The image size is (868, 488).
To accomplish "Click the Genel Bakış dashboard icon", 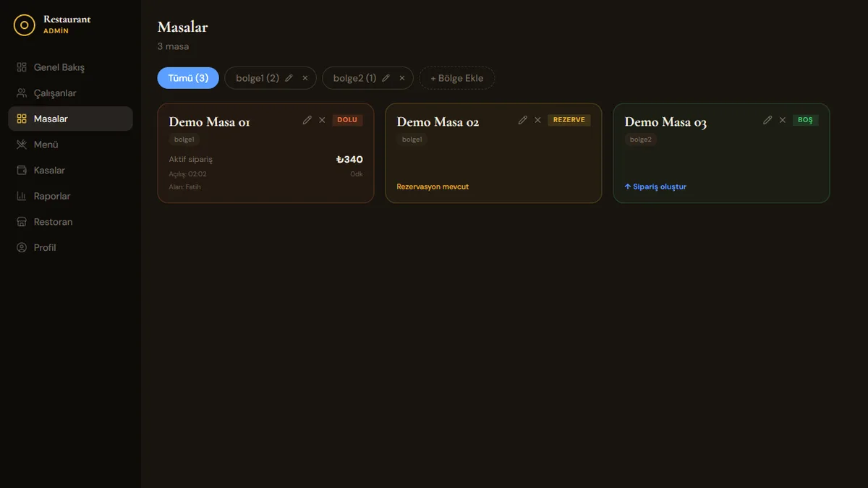I will coord(22,67).
